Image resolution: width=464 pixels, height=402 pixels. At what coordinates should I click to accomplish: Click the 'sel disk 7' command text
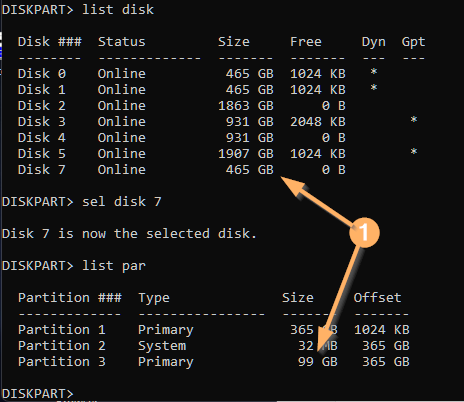coord(122,202)
